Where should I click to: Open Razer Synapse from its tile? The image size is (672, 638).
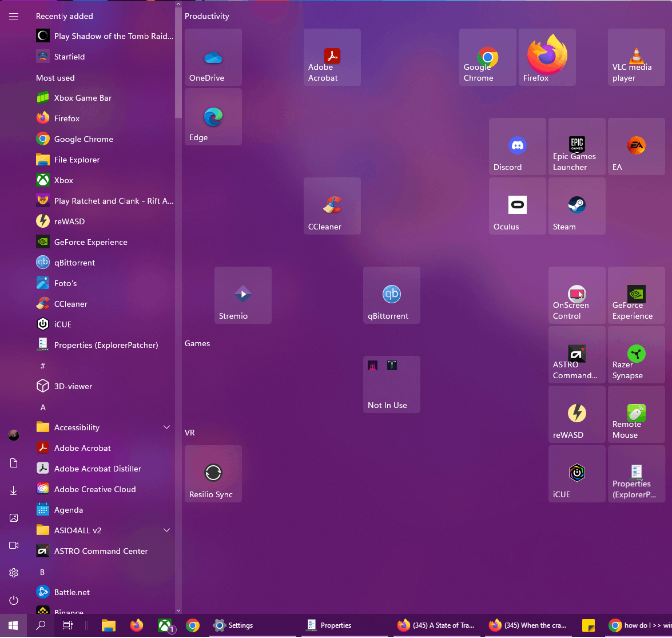tap(636, 355)
